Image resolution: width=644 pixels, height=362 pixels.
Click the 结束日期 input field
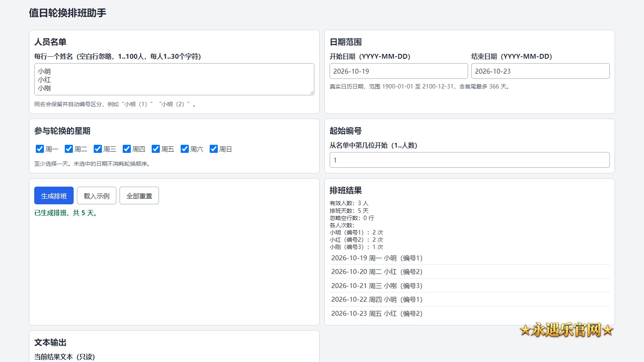541,71
